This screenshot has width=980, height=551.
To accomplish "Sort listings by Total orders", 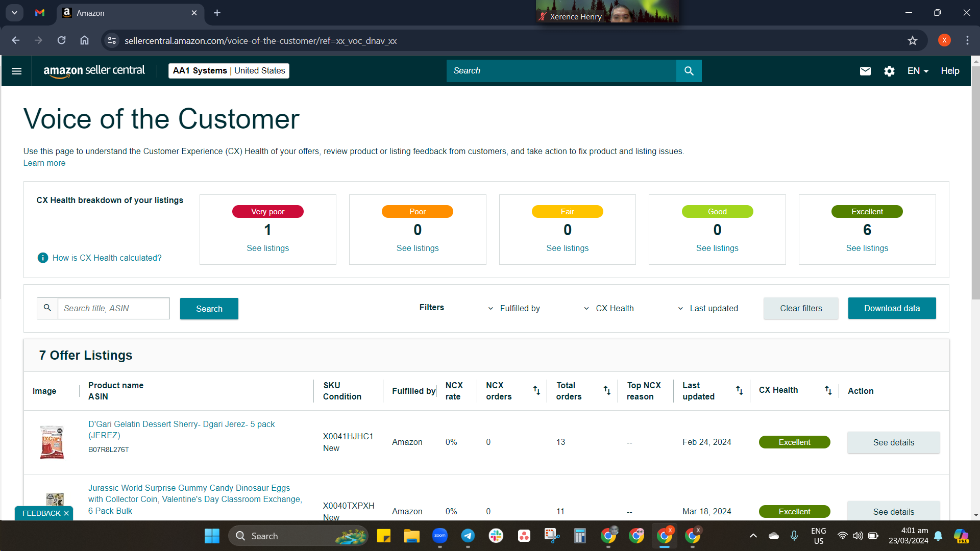I will 607,390.
